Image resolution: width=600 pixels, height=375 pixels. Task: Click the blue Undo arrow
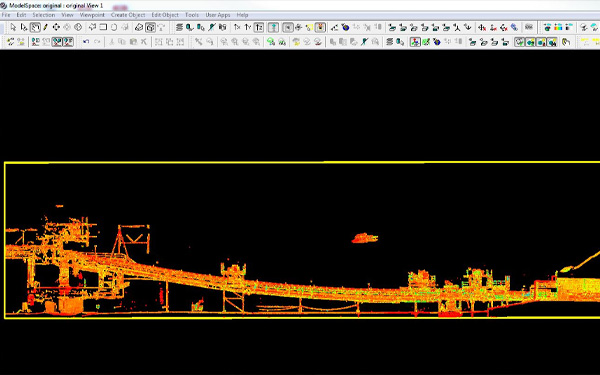click(86, 42)
